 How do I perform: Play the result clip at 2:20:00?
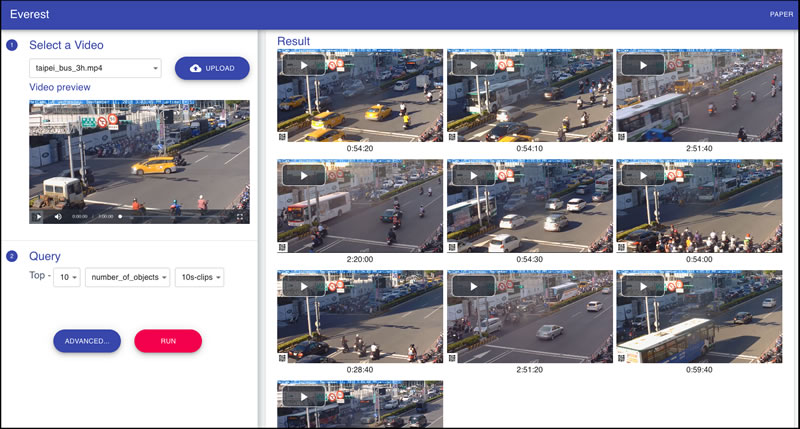pyautogui.click(x=303, y=176)
